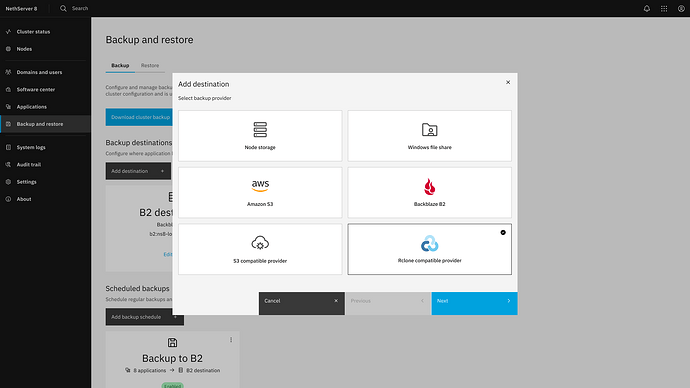690x388 pixels.
Task: Select the Node storage provider card
Action: pos(260,135)
